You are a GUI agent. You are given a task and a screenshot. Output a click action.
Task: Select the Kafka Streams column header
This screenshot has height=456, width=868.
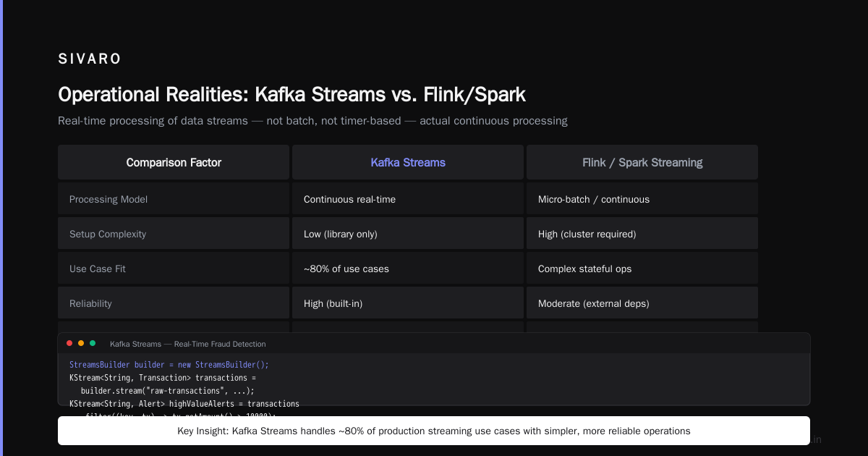[408, 162]
